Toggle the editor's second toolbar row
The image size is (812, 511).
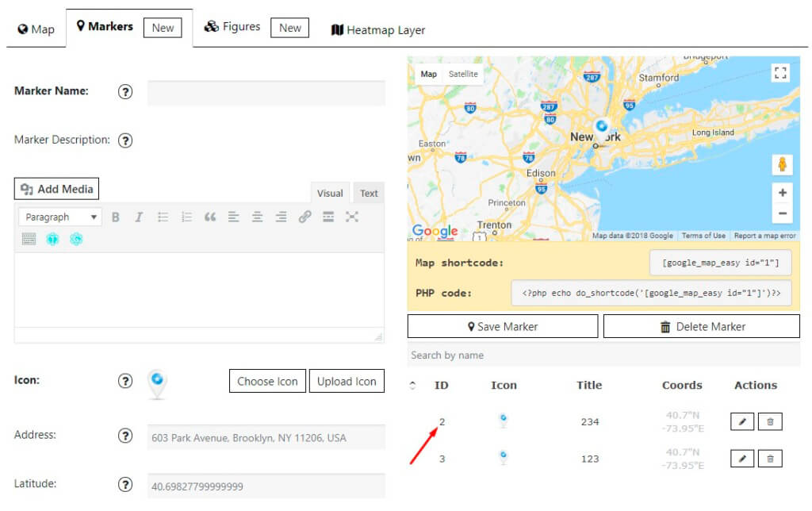(29, 239)
